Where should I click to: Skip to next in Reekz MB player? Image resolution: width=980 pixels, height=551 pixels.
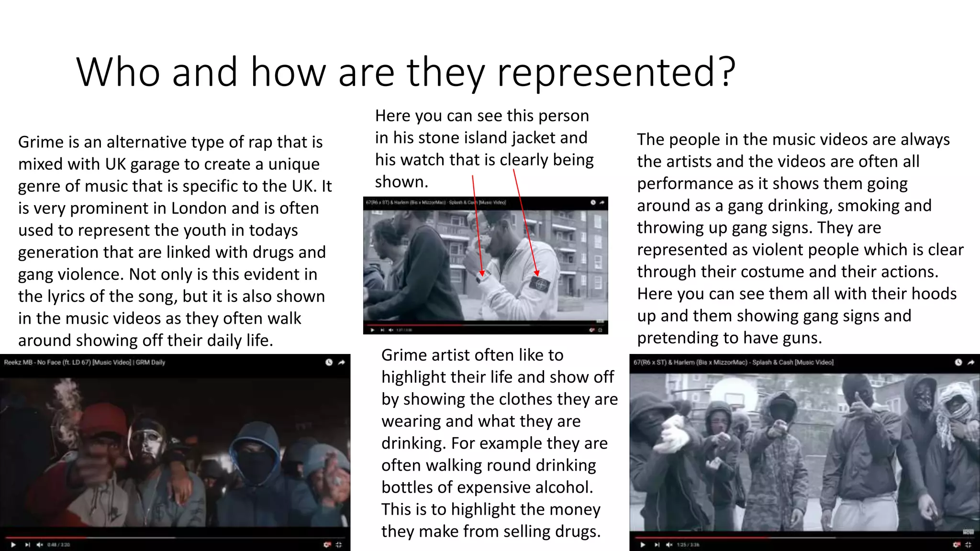pyautogui.click(x=27, y=545)
